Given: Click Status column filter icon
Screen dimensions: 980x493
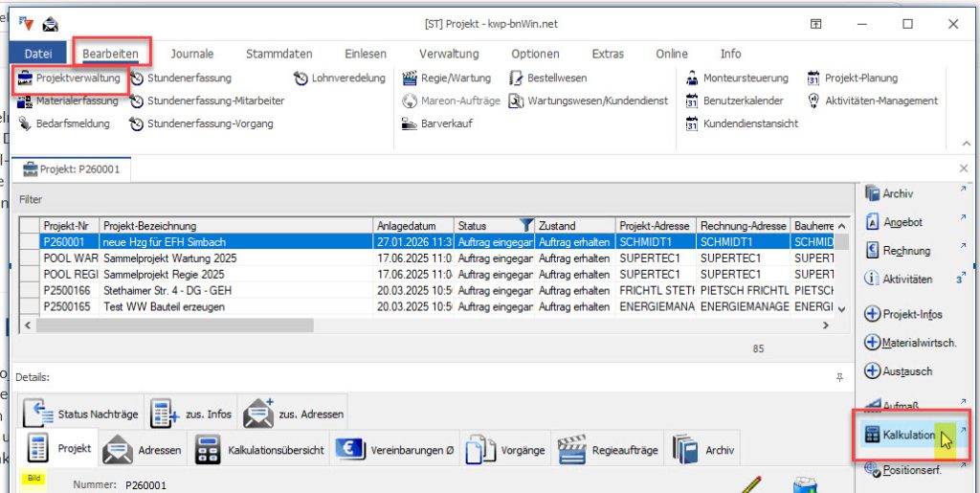Looking at the screenshot, I should point(525,225).
